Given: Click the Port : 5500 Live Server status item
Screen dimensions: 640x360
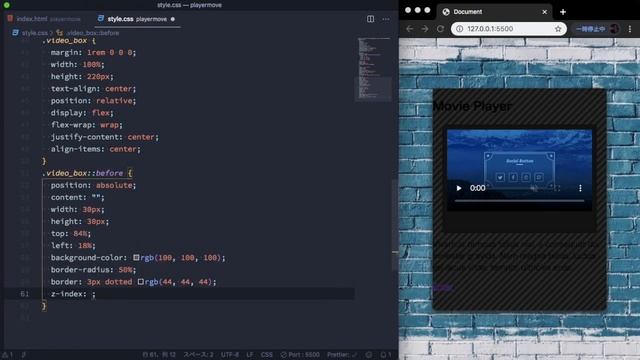Looking at the screenshot, I should 300,355.
